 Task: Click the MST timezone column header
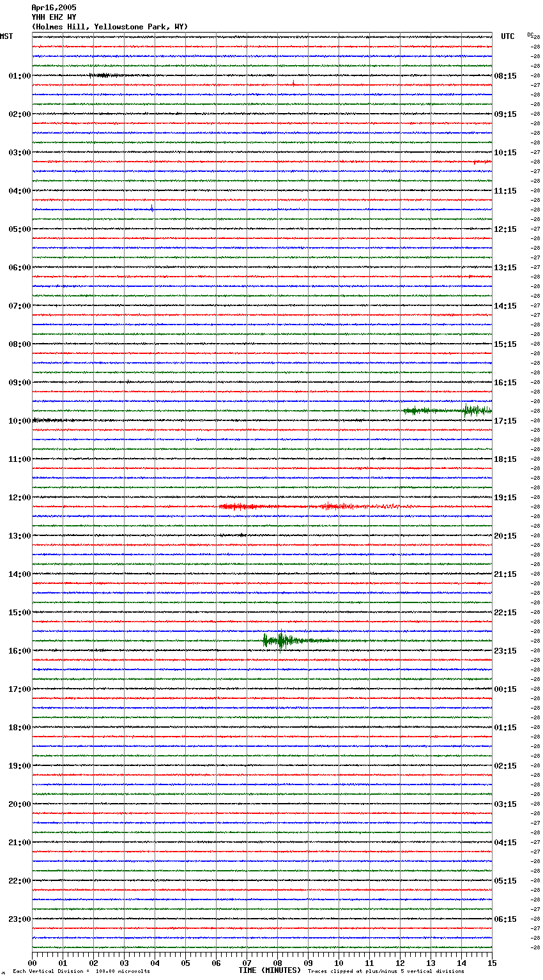(6, 36)
